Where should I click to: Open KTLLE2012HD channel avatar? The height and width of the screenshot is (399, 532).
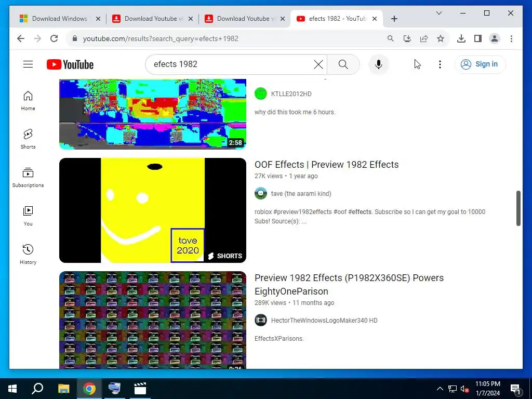point(261,94)
